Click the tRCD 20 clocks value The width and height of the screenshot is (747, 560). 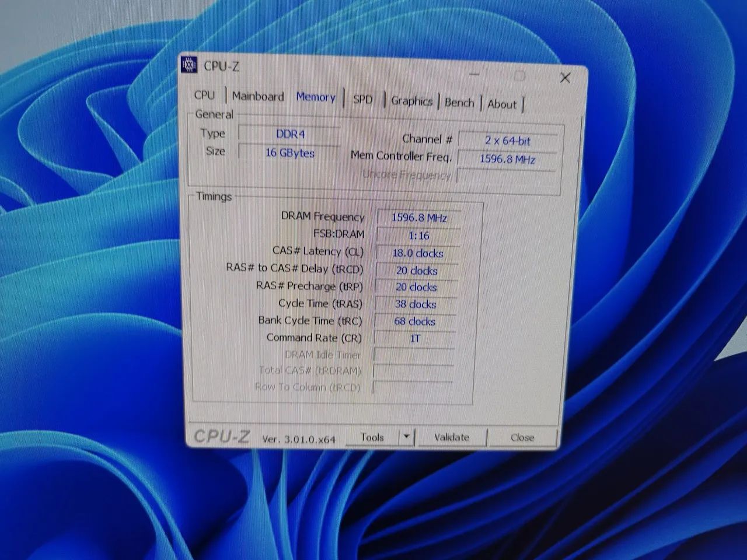(417, 271)
